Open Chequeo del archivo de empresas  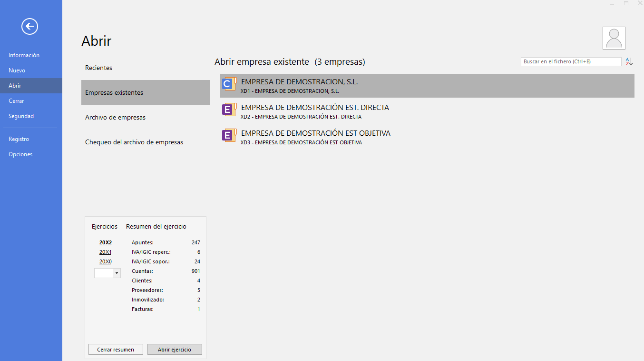[x=146, y=142]
